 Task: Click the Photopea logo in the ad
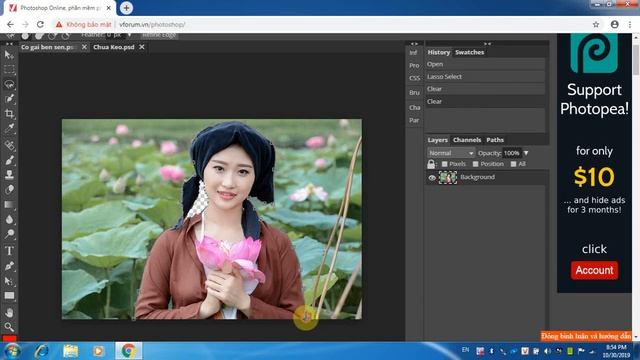pyautogui.click(x=594, y=53)
